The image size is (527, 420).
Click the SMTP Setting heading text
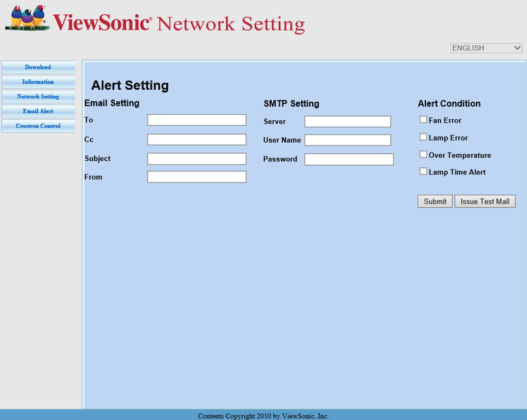click(x=291, y=103)
